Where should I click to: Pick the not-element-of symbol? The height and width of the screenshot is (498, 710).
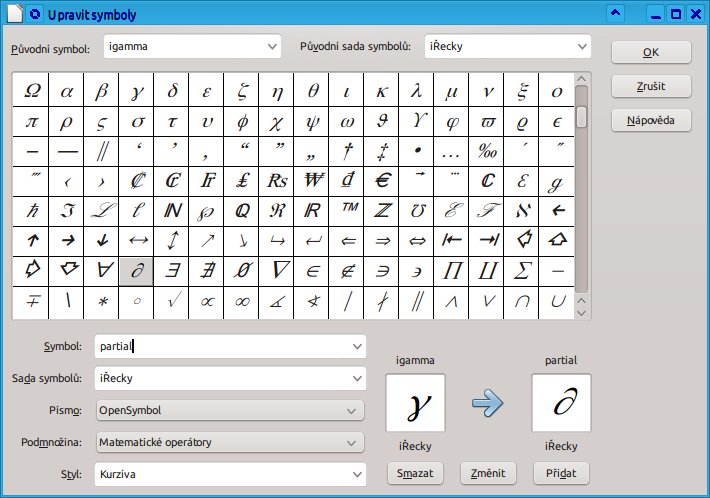click(347, 271)
